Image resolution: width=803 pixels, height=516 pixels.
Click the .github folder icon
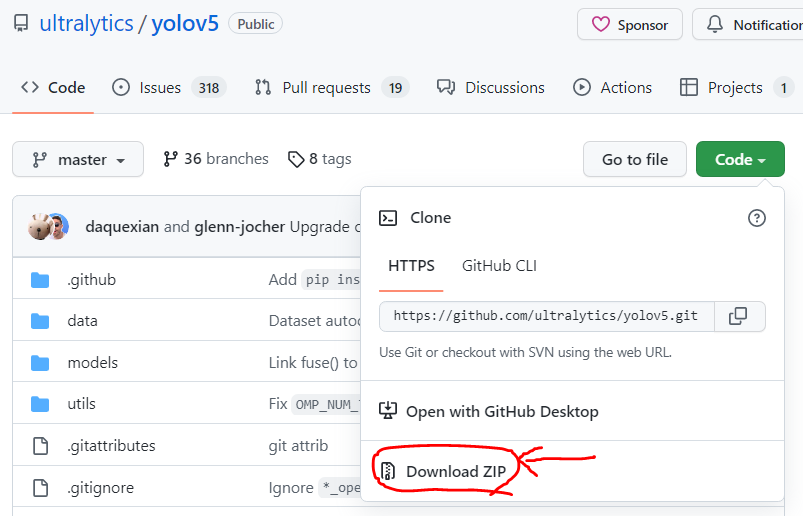click(40, 280)
